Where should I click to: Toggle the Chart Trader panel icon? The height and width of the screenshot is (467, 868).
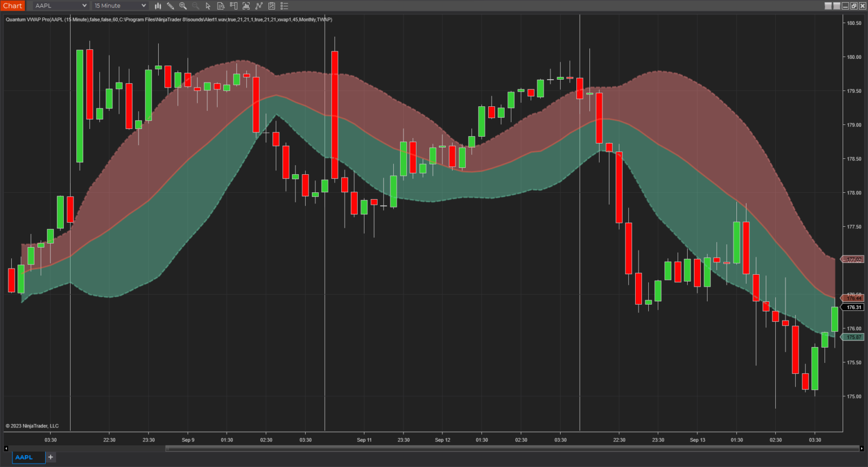tap(233, 6)
